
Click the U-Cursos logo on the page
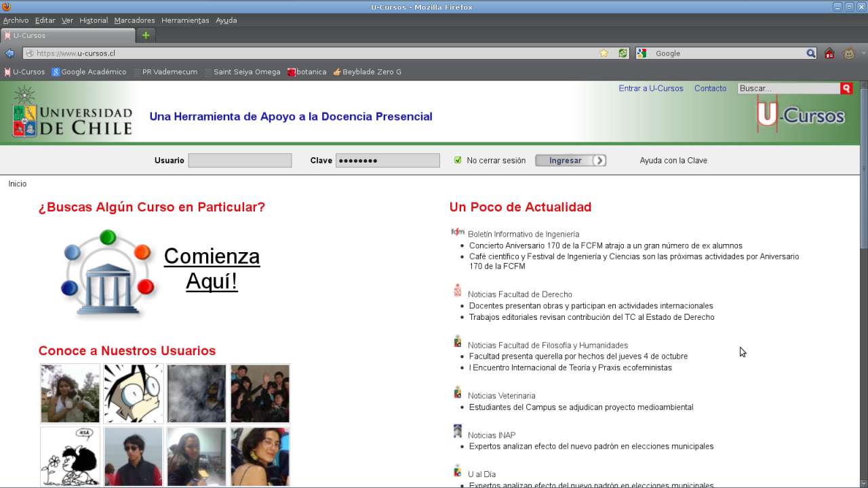tap(802, 115)
